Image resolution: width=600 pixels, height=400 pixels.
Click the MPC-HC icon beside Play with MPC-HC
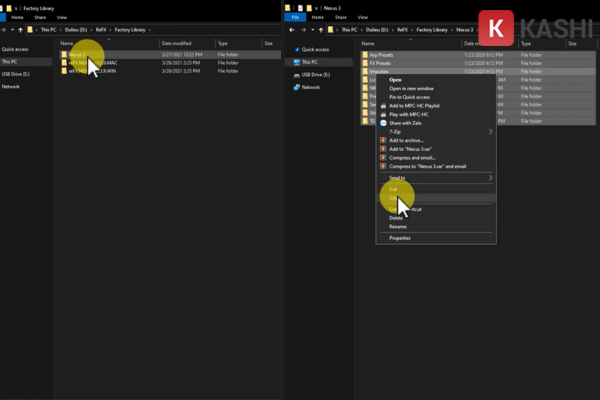pos(383,113)
